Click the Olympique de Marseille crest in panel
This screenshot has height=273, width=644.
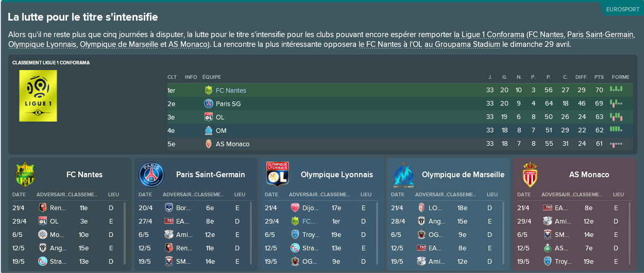pyautogui.click(x=403, y=175)
